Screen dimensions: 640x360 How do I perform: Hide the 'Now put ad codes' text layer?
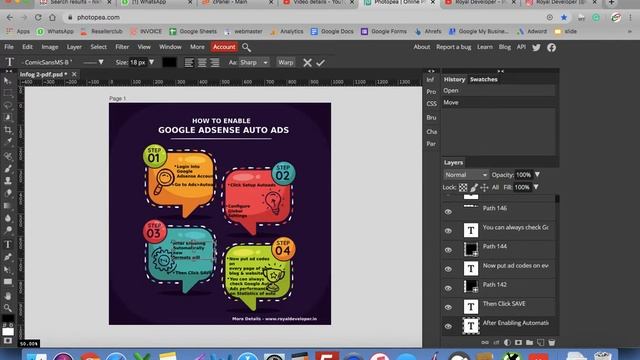448,269
